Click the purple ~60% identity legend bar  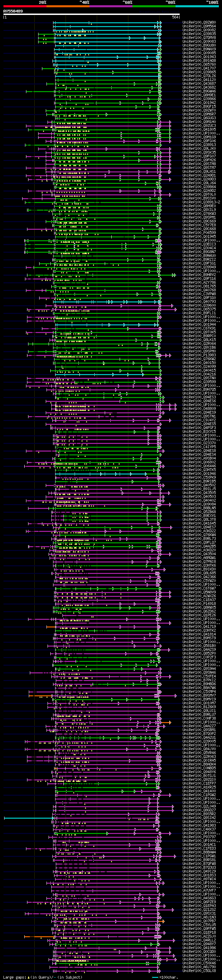(111, 6)
